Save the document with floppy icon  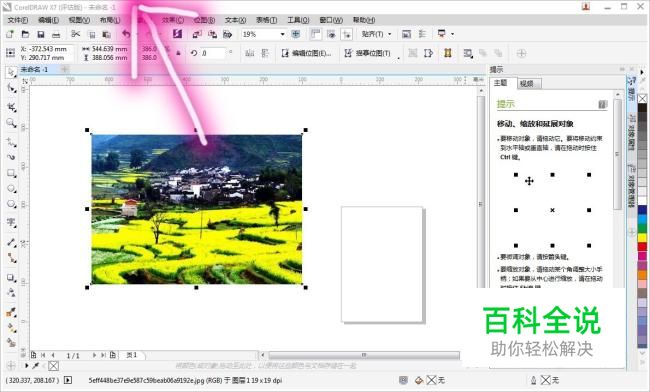click(41, 34)
